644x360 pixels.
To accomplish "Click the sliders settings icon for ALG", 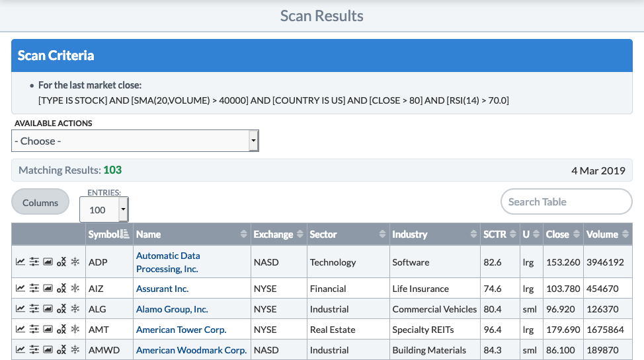I will click(x=34, y=309).
